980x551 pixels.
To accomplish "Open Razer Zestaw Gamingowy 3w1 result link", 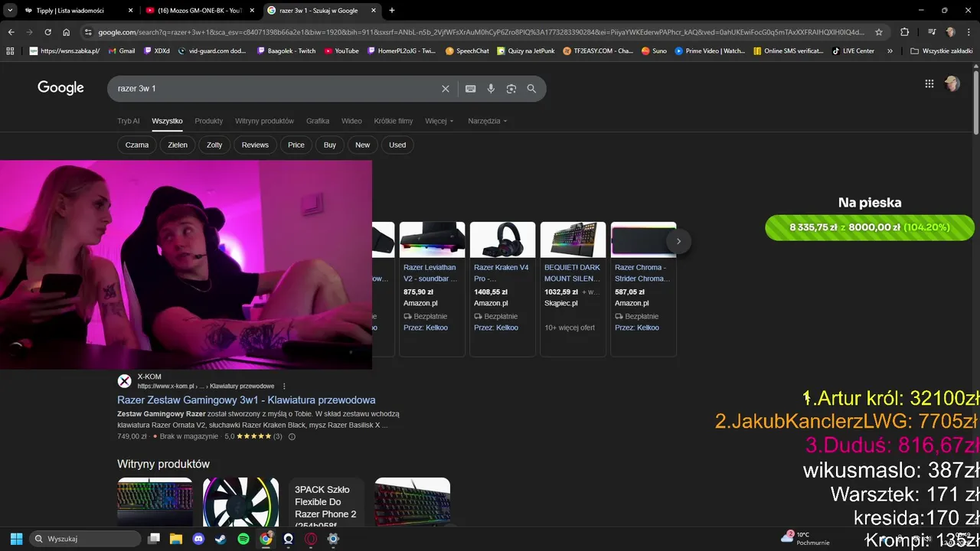I will click(x=247, y=400).
